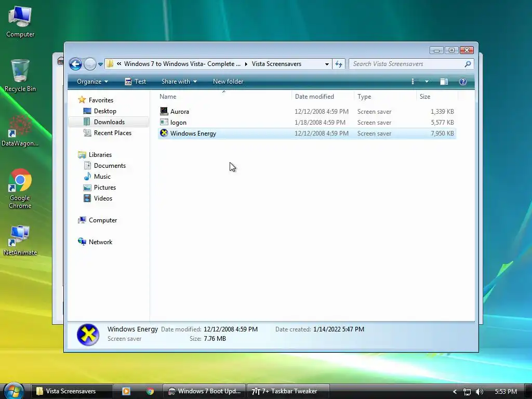Switch to Vista Screensavers taskbar button
The height and width of the screenshot is (399, 532).
(x=72, y=391)
